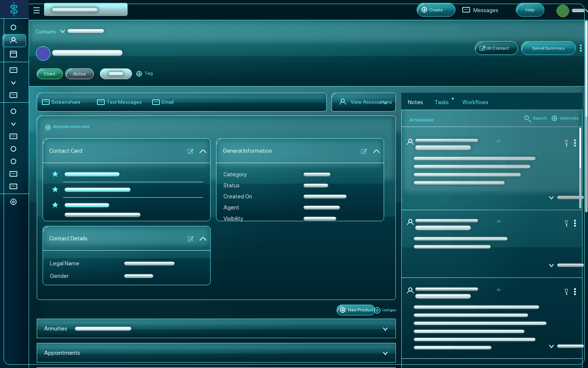Image resolution: width=588 pixels, height=368 pixels.
Task: Click the green user avatar in top bar
Action: point(563,11)
